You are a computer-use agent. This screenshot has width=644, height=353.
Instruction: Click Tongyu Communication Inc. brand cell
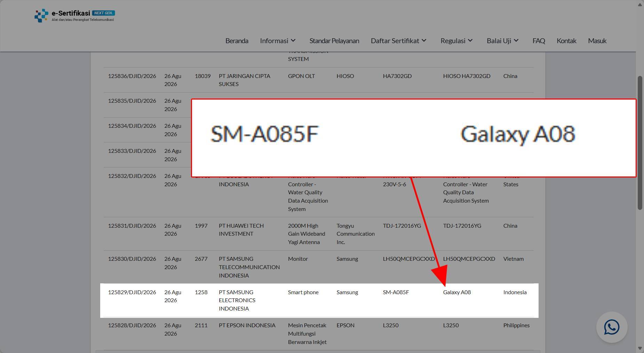point(356,234)
